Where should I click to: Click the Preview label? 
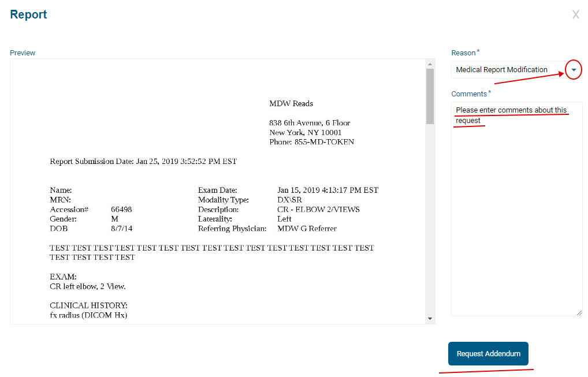[23, 53]
